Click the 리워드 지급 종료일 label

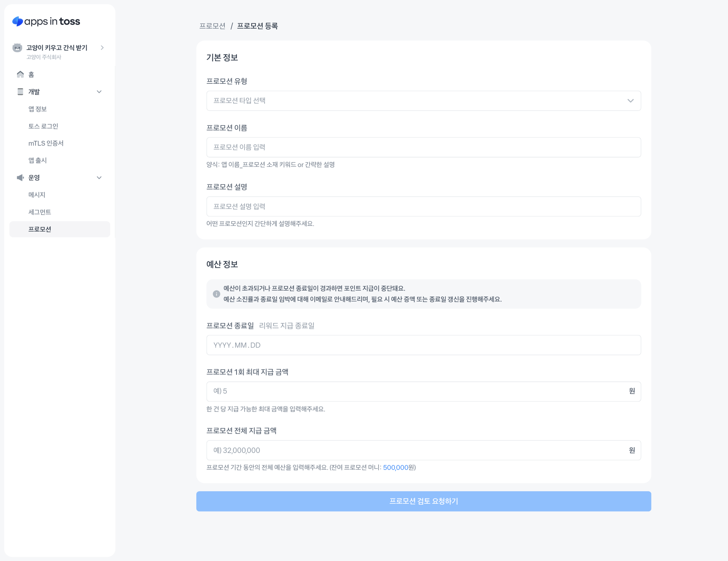[287, 326]
